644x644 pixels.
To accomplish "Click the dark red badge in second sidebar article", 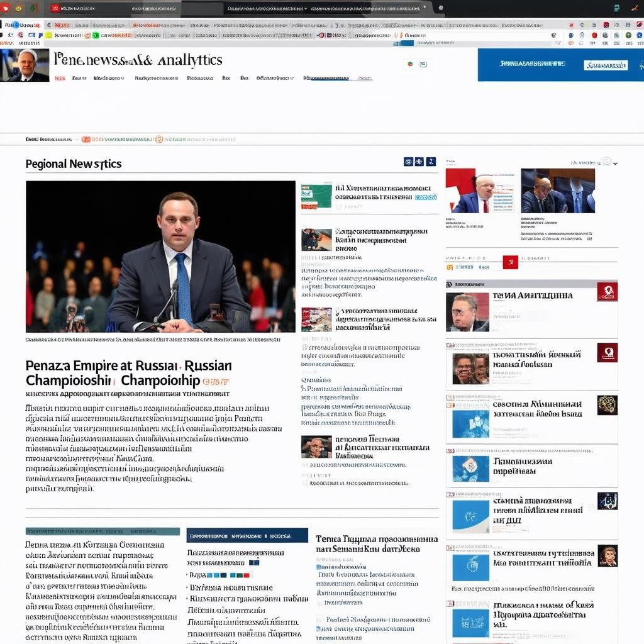I will [x=607, y=352].
